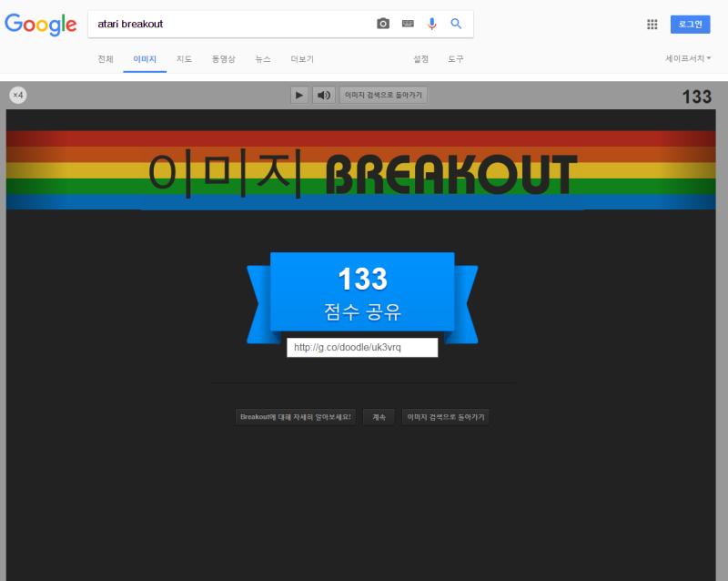The height and width of the screenshot is (581, 728).
Task: Click top 이미지 검색으로 돌아가기 button
Action: [383, 96]
